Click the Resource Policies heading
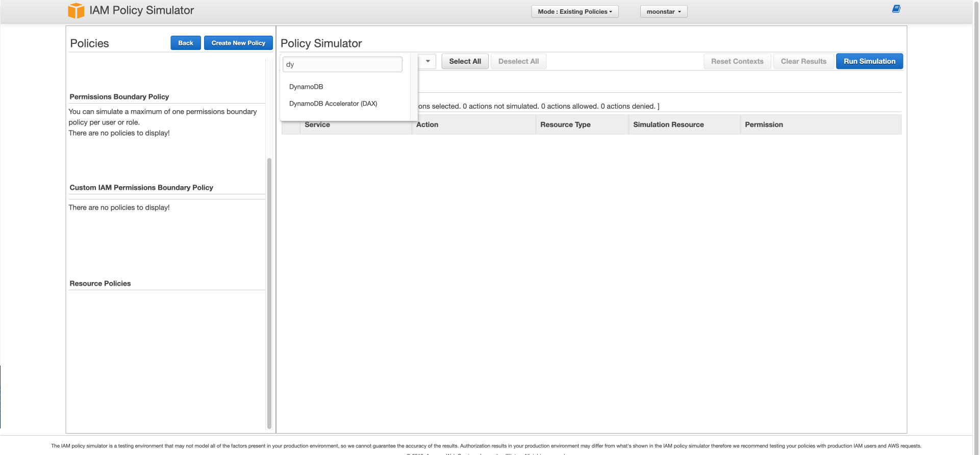Image resolution: width=980 pixels, height=455 pixels. pyautogui.click(x=100, y=284)
